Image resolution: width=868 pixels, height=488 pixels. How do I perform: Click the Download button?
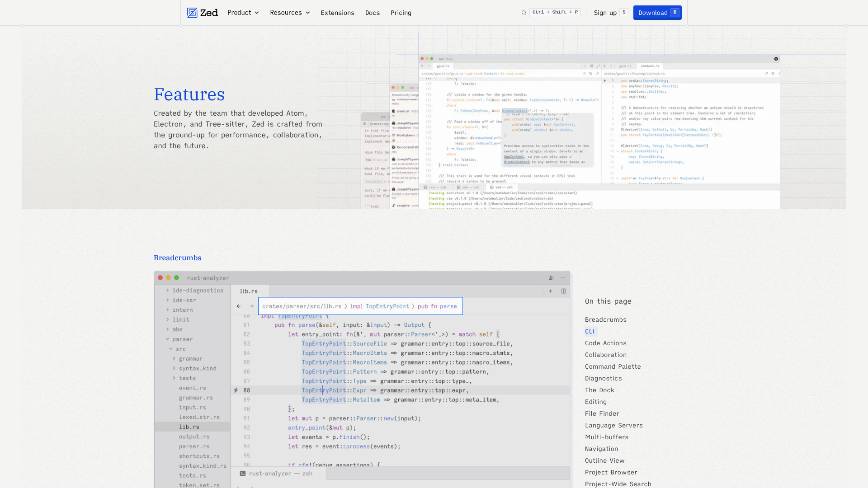[657, 13]
